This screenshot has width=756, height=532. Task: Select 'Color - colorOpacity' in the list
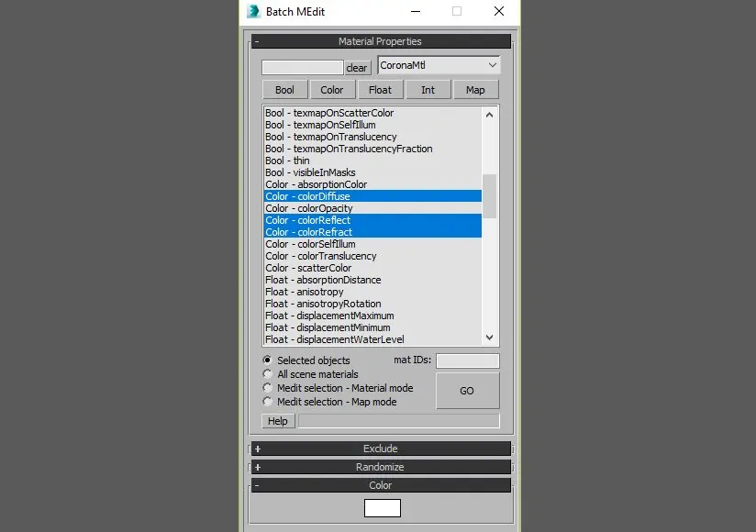pos(308,208)
